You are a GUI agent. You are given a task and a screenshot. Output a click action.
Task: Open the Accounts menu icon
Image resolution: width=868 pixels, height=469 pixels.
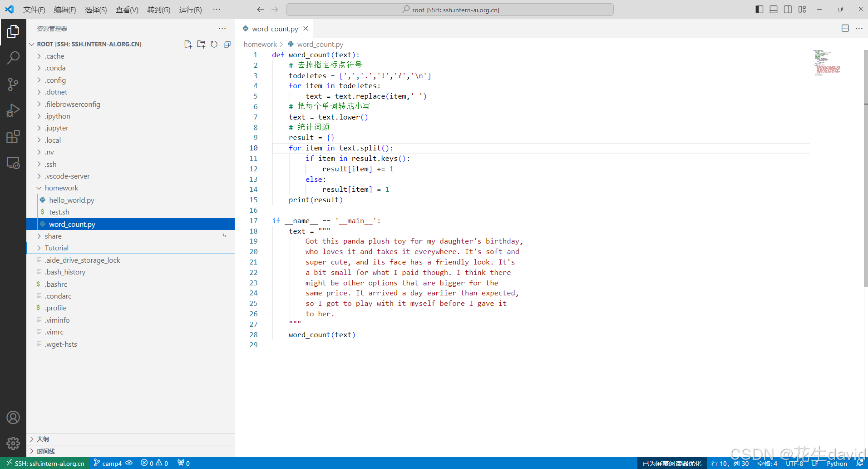13,417
